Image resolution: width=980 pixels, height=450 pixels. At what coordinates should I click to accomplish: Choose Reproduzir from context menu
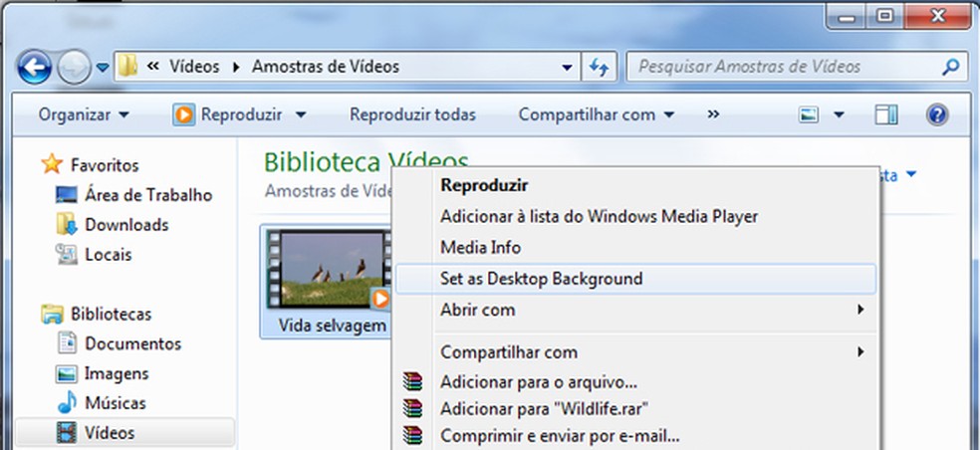(484, 185)
